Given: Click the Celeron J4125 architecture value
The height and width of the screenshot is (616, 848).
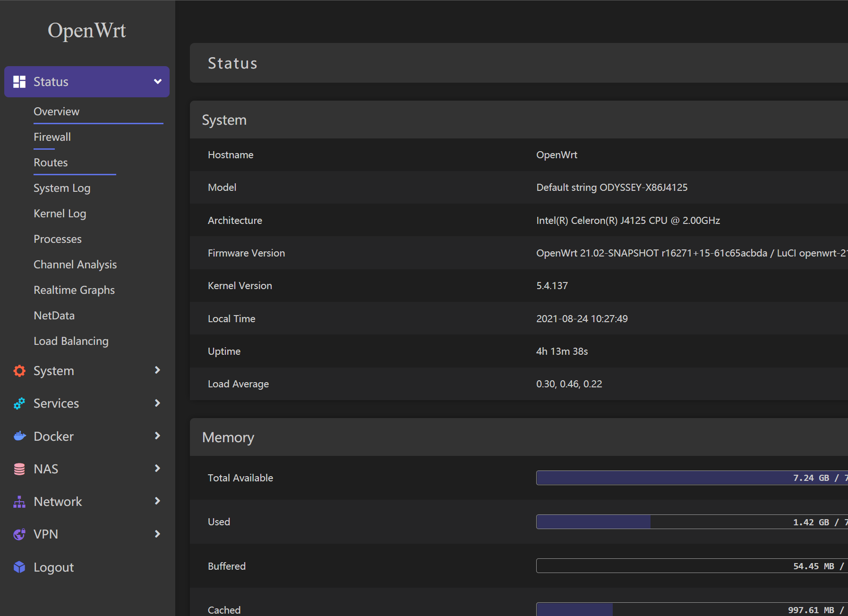Looking at the screenshot, I should pyautogui.click(x=628, y=220).
